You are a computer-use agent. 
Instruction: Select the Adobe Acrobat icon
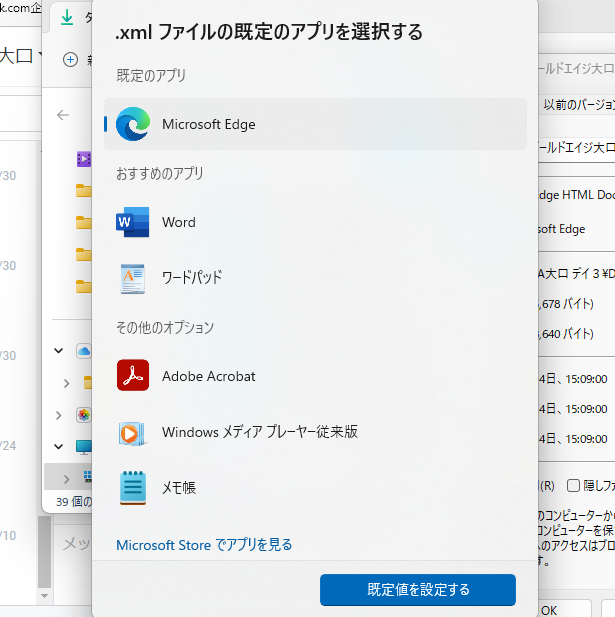pos(133,376)
